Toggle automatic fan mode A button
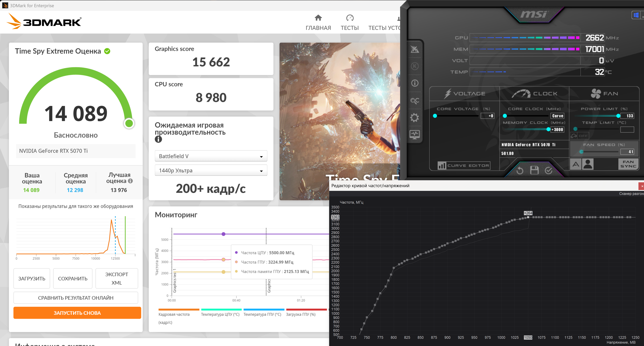Image resolution: width=644 pixels, height=346 pixels. click(x=576, y=164)
